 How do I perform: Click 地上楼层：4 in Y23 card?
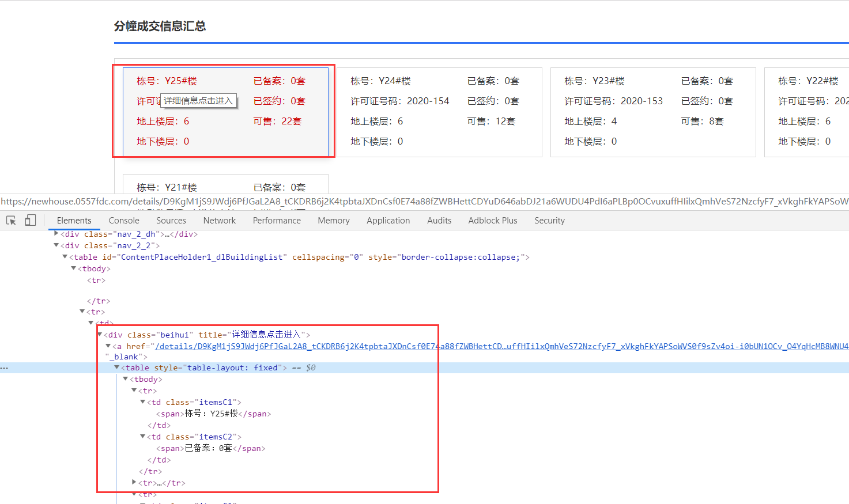tap(590, 121)
